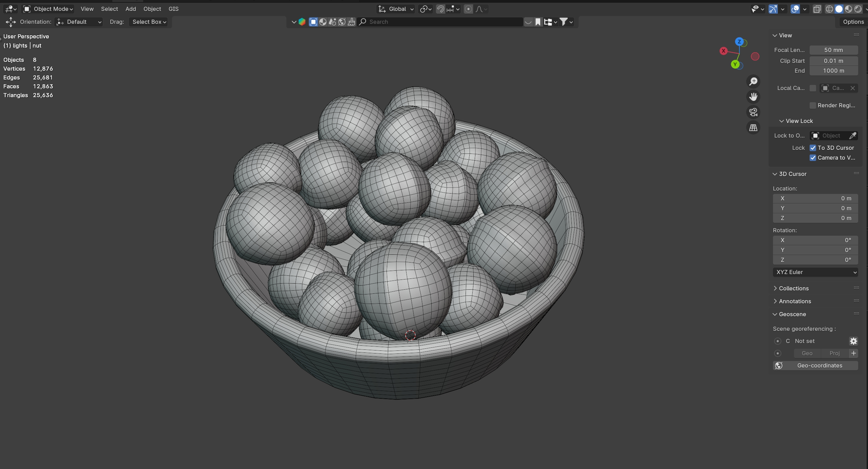Click the Options button
868x469 pixels.
[x=853, y=22]
